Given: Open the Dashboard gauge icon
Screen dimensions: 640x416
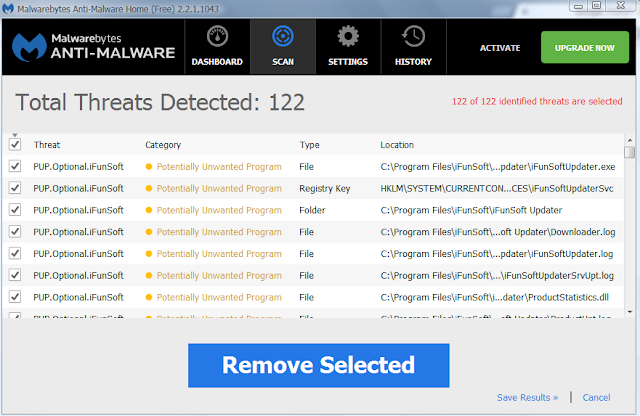Looking at the screenshot, I should pos(217,36).
